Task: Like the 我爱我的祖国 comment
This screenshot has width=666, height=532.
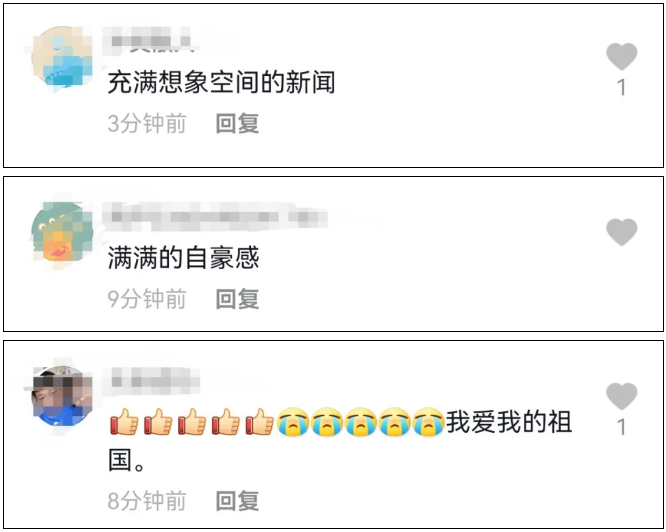Action: [x=621, y=396]
